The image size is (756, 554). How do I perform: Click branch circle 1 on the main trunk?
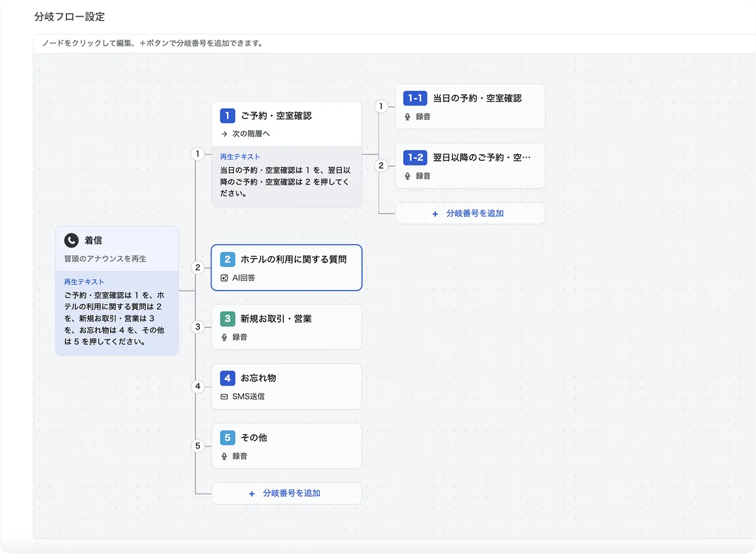198,154
